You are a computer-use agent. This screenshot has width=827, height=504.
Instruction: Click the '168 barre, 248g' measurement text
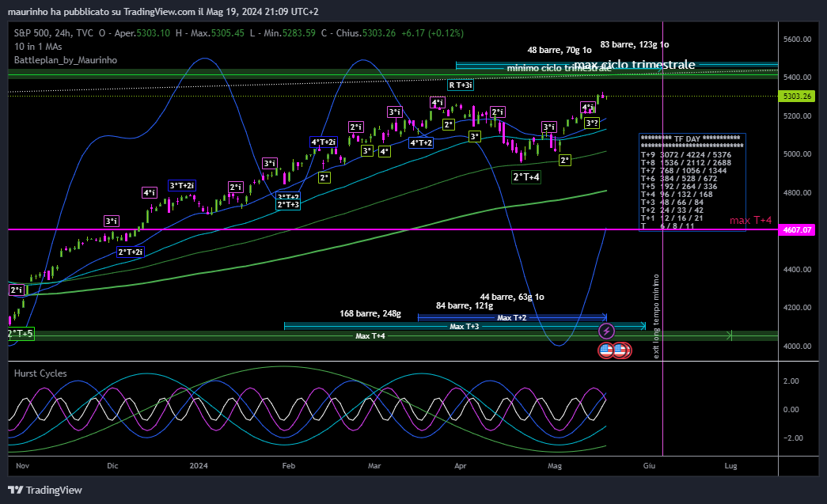coord(370,313)
